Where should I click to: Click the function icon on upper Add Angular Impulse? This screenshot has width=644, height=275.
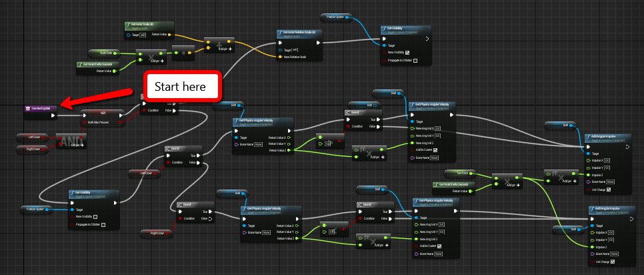[589, 137]
